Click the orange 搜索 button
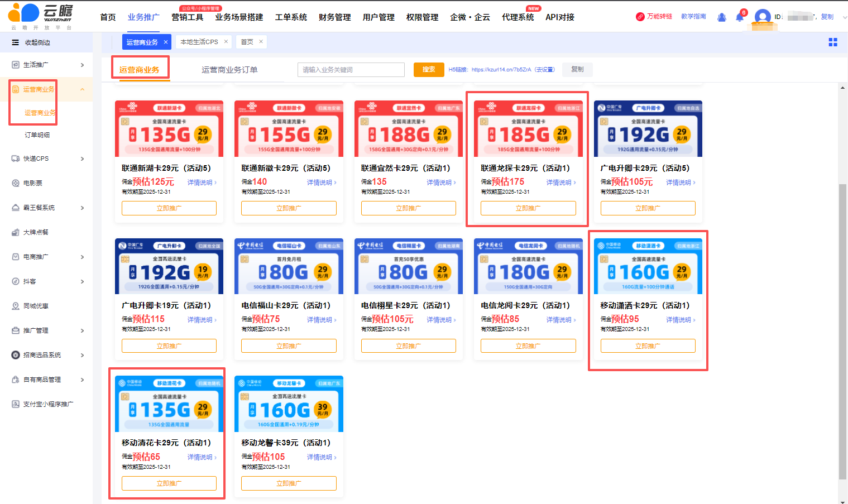Image resolution: width=848 pixels, height=504 pixels. [x=428, y=70]
